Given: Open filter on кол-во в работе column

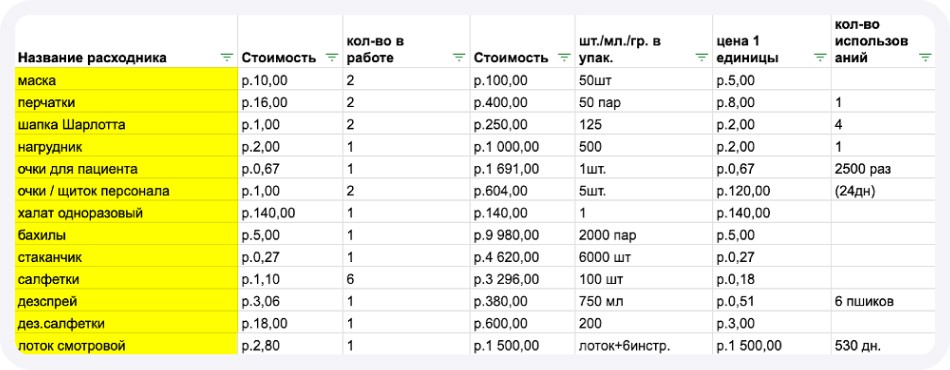Looking at the screenshot, I should [459, 58].
